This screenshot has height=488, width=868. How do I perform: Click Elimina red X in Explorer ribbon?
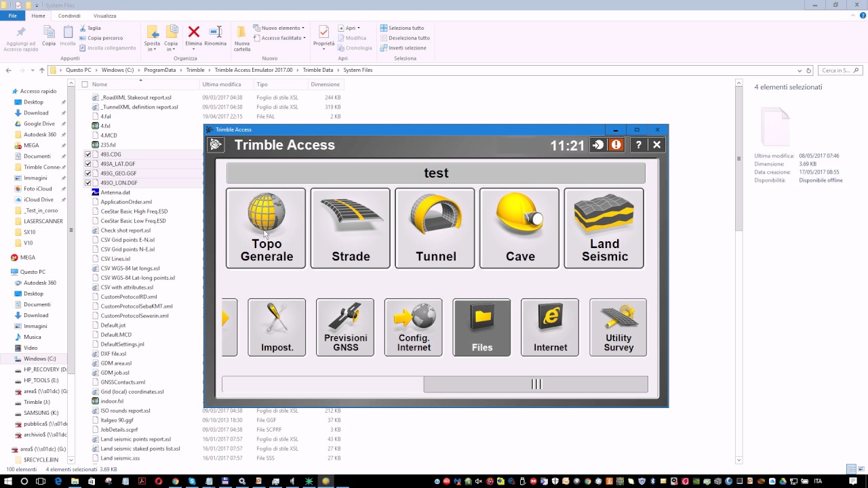coord(193,37)
